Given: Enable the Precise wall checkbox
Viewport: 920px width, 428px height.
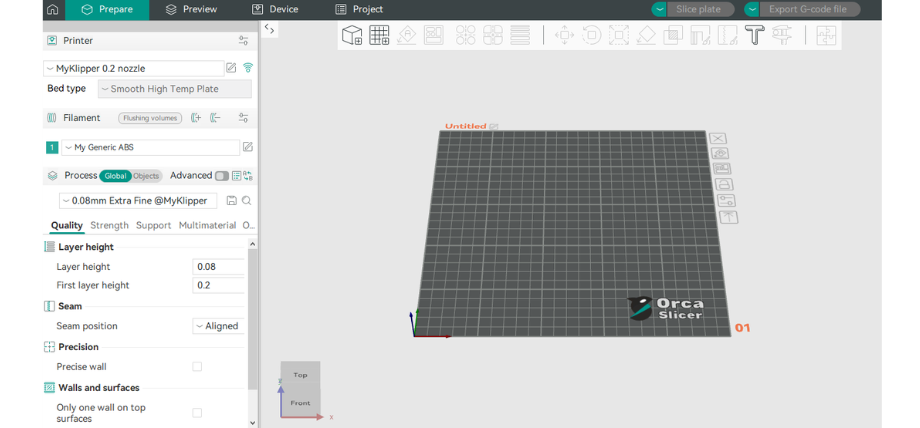Looking at the screenshot, I should click(197, 366).
